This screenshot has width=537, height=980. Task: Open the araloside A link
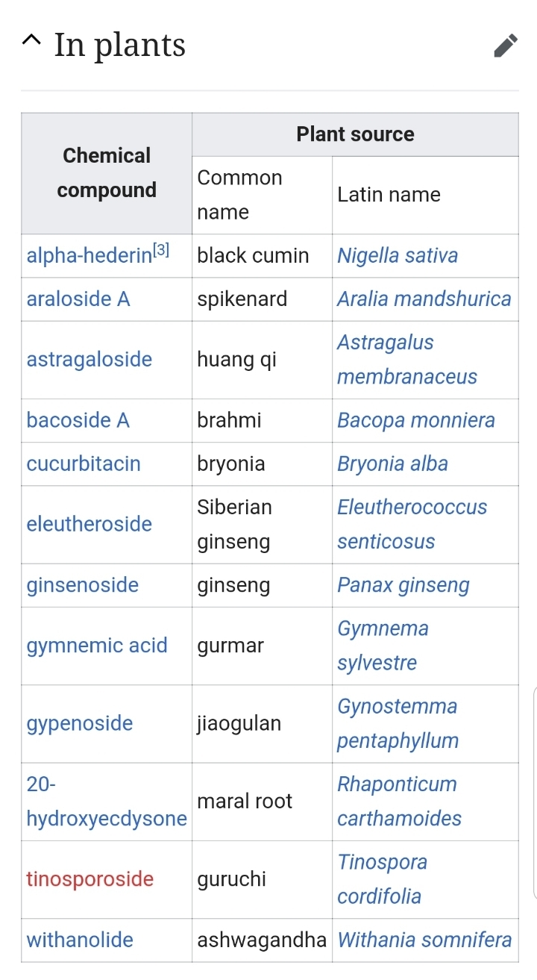coord(78,299)
